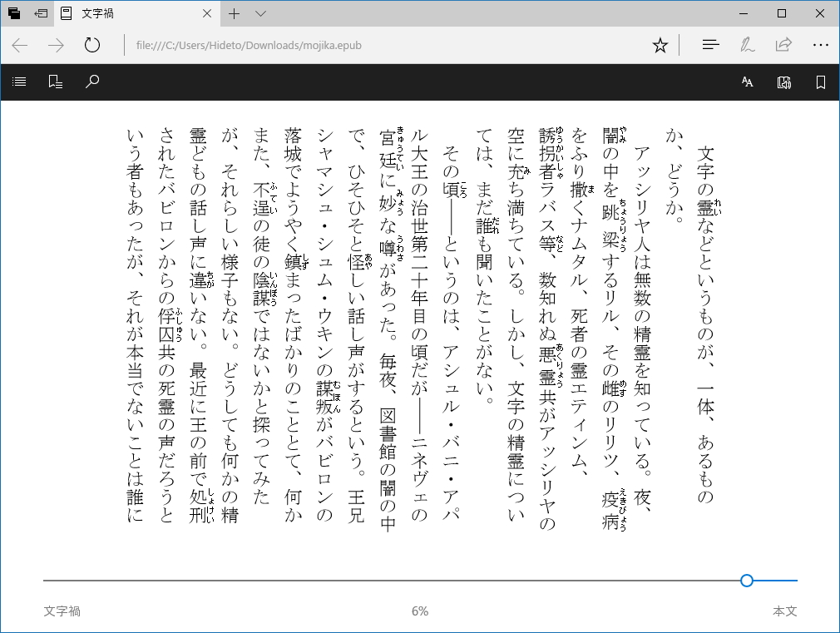Screen dimensions: 840x633
Task: Refresh the ebook page
Action: point(91,45)
